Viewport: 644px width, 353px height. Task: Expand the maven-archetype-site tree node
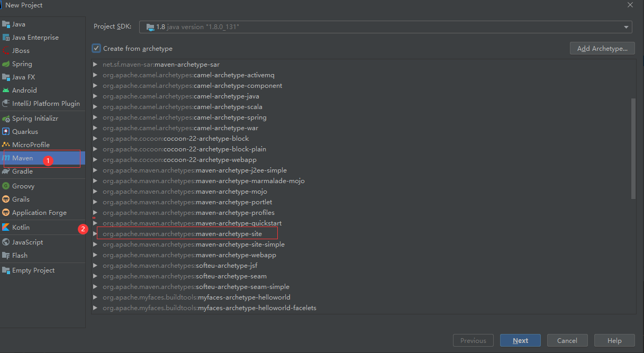(x=95, y=234)
